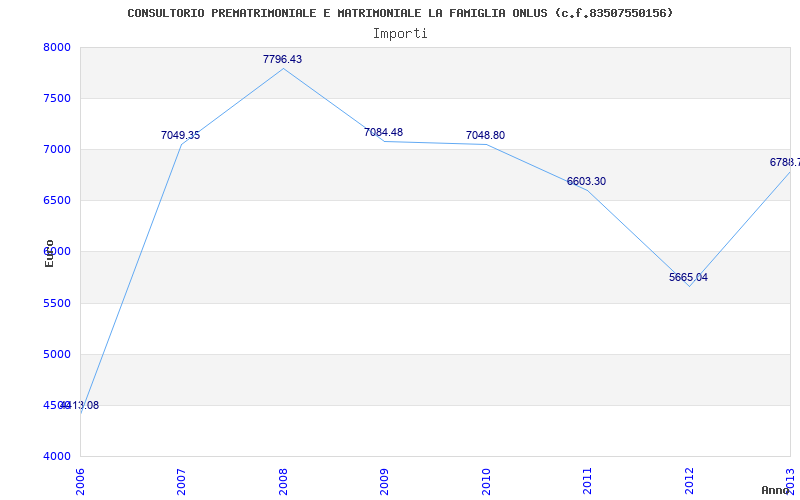Click the 7084.48 data label
The image size is (800, 500).
tap(383, 132)
